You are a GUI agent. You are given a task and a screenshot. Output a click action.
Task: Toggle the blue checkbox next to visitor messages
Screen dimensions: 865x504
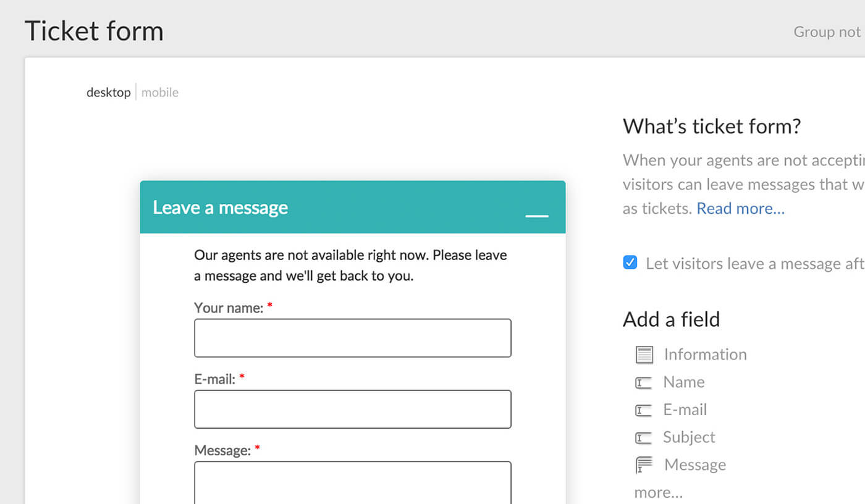(630, 262)
